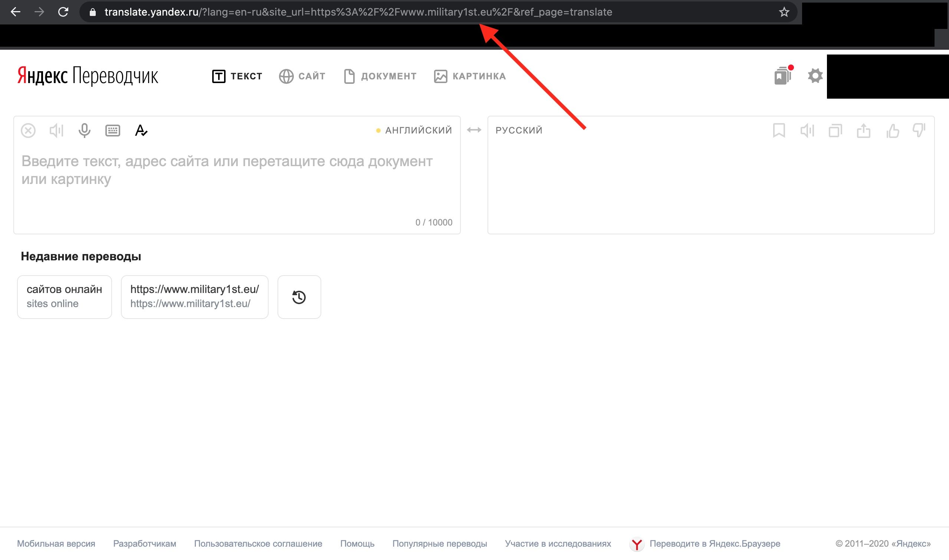Rate translation with thumbs down
The image size is (949, 560).
(x=919, y=131)
